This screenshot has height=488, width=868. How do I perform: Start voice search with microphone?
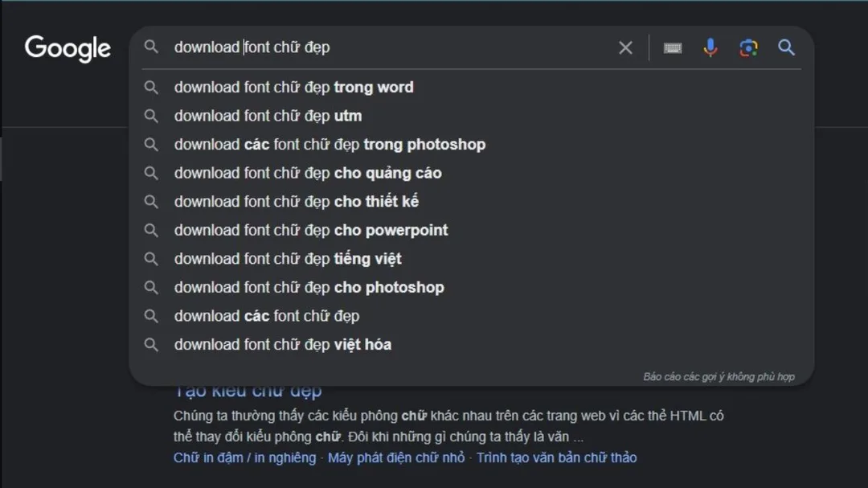pyautogui.click(x=710, y=47)
